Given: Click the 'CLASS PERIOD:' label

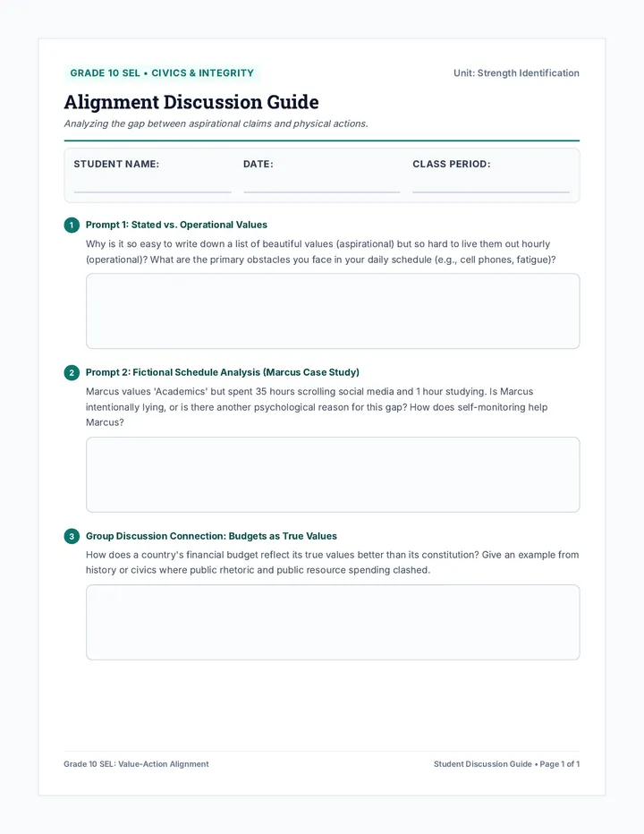Looking at the screenshot, I should (452, 164).
